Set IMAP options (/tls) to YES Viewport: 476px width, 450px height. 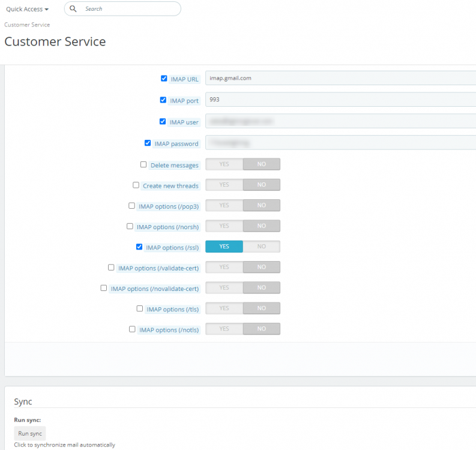[224, 308]
